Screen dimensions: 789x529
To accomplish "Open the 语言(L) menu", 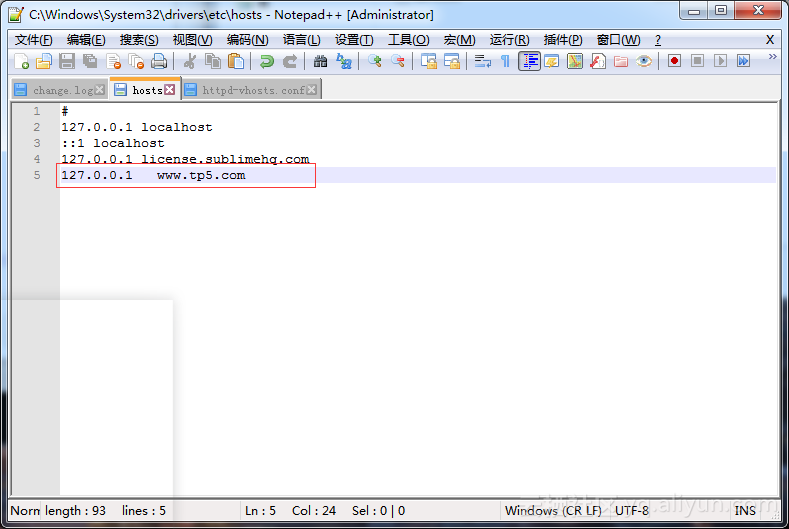I will (x=301, y=40).
